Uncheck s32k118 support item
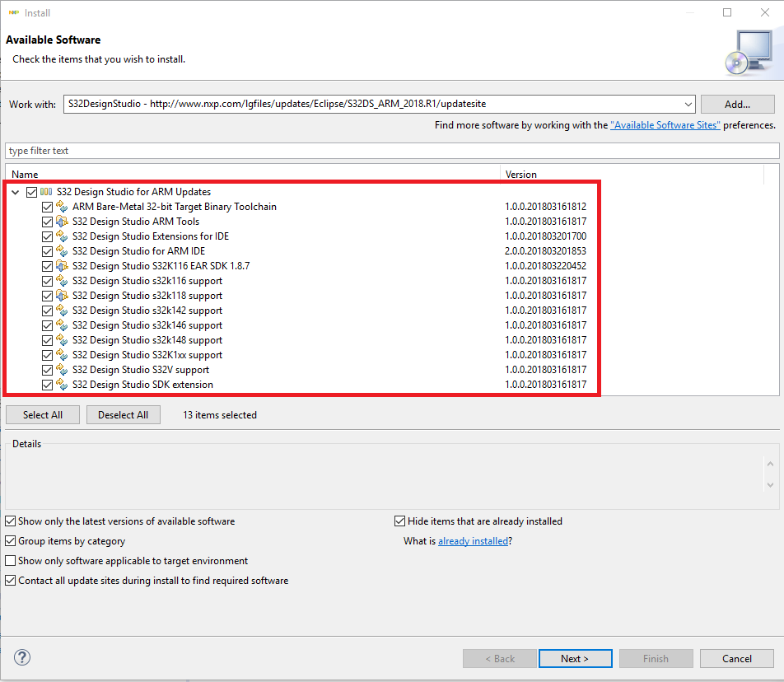The image size is (784, 682). 47,296
